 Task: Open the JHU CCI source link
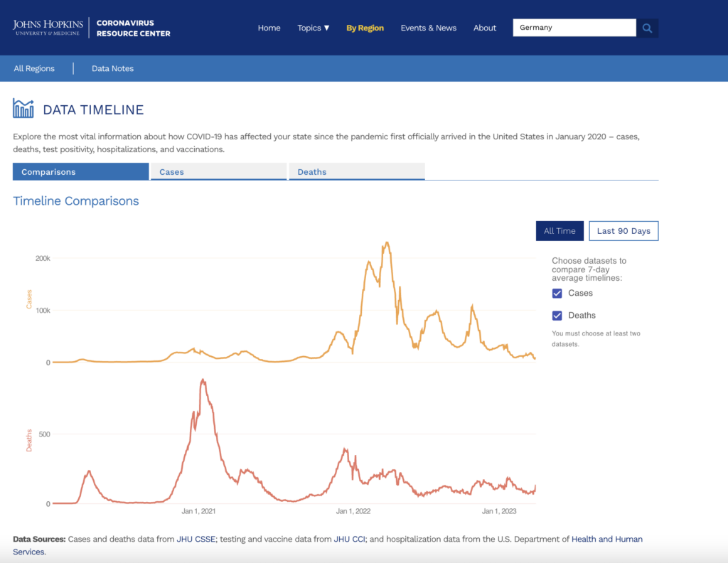[x=349, y=540]
